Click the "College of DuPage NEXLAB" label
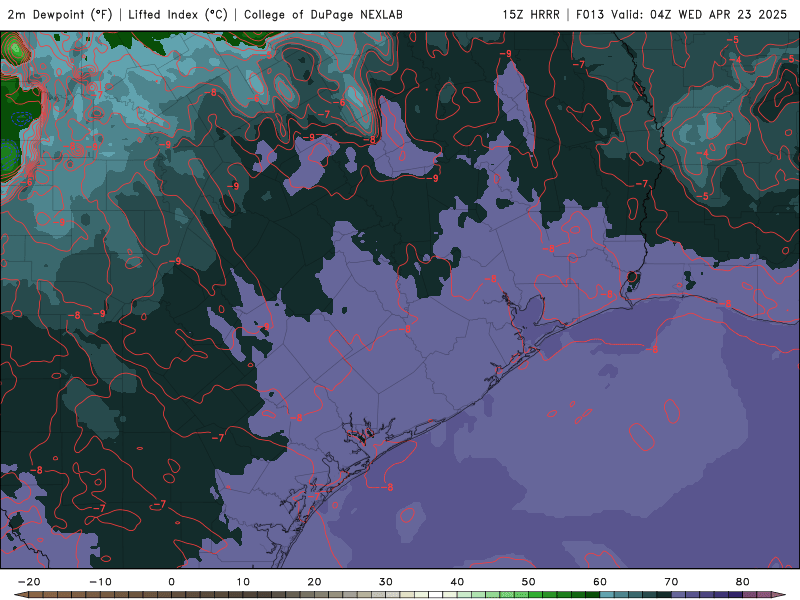The image size is (800, 600). click(x=323, y=14)
